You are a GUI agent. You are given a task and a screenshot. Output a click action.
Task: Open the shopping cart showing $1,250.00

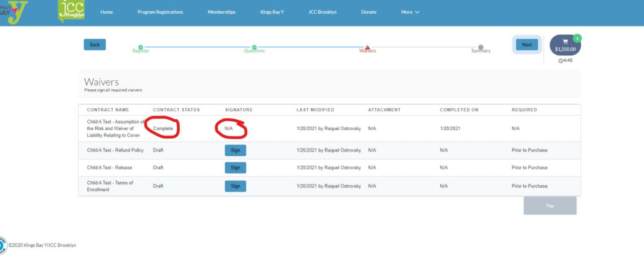pos(565,45)
